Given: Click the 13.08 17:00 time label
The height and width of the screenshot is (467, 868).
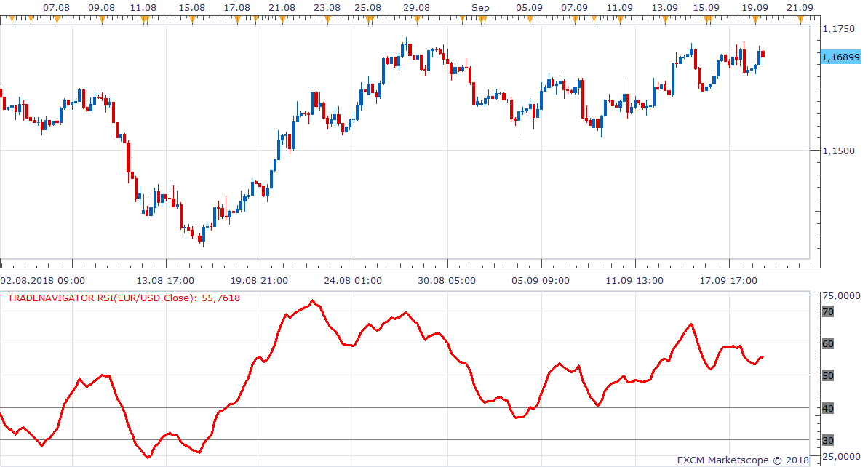Looking at the screenshot, I should [165, 281].
